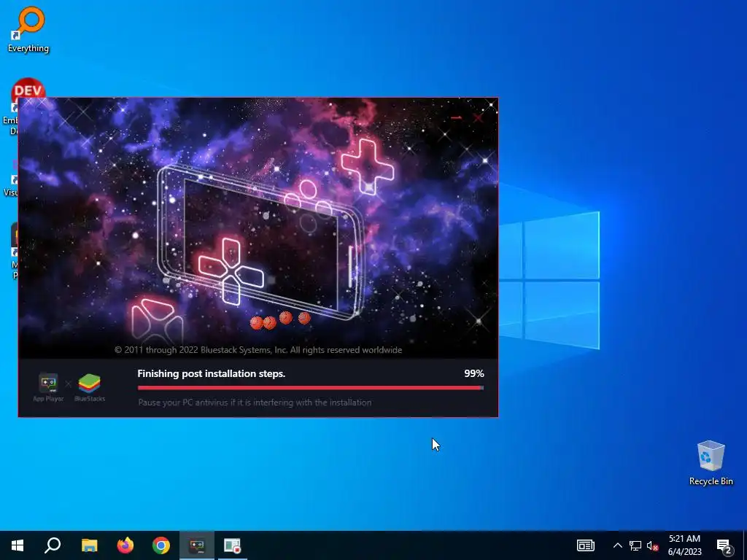Image resolution: width=747 pixels, height=560 pixels.
Task: Open File Explorer from the taskbar
Action: (89, 545)
